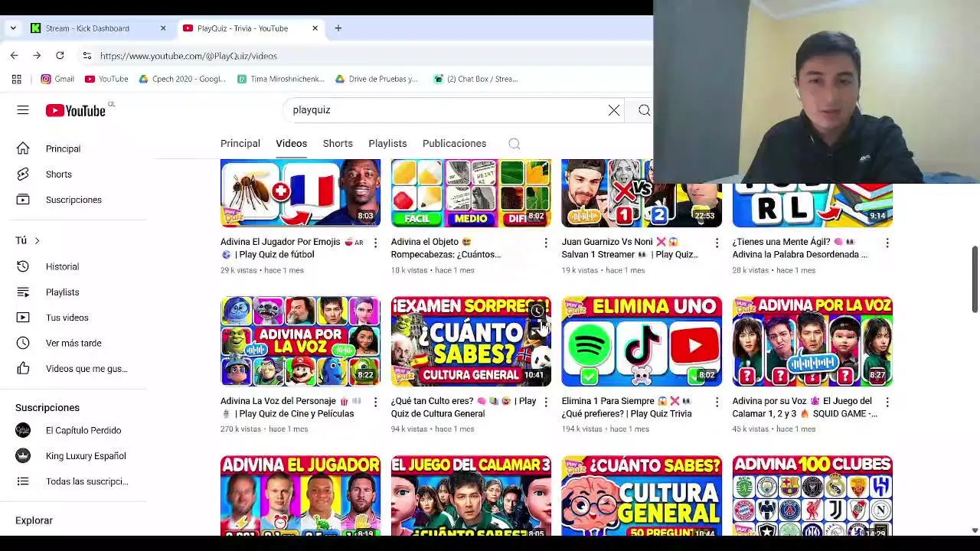Open Adivina El Jugador bottom row thumbnail
Image resolution: width=980 pixels, height=551 pixels.
coord(300,496)
